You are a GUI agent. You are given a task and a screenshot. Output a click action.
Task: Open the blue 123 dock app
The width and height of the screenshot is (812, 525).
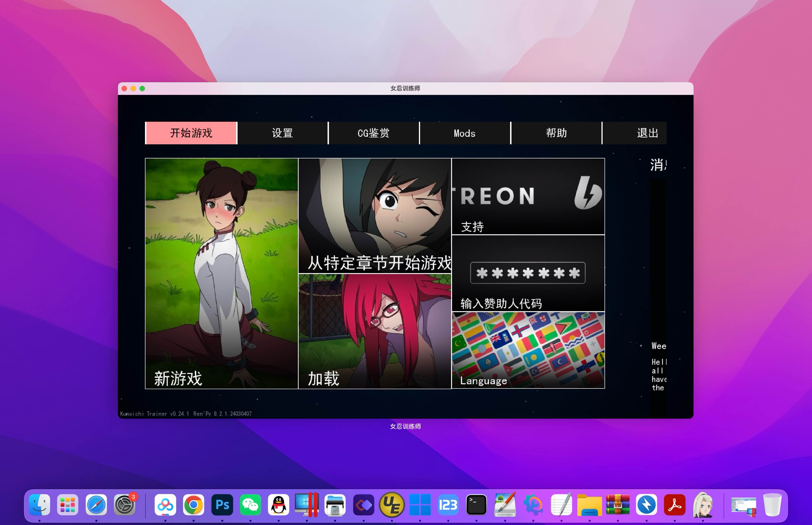tap(448, 504)
